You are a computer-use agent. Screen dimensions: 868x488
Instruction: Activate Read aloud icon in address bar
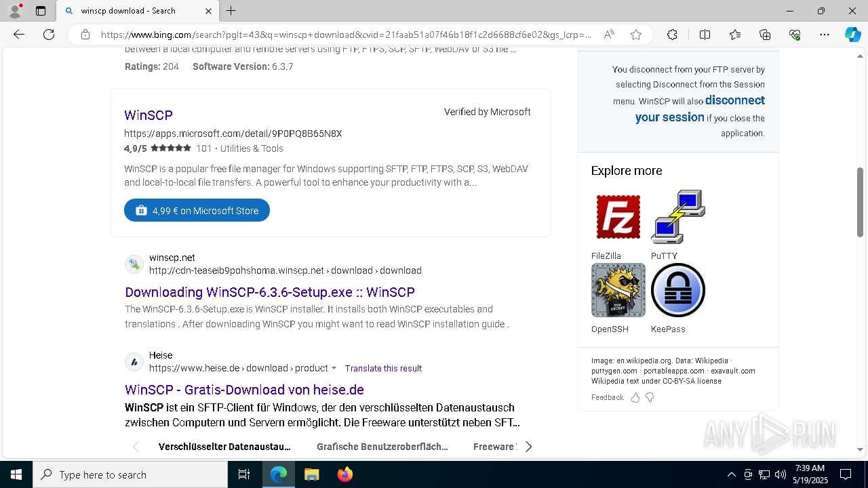609,35
